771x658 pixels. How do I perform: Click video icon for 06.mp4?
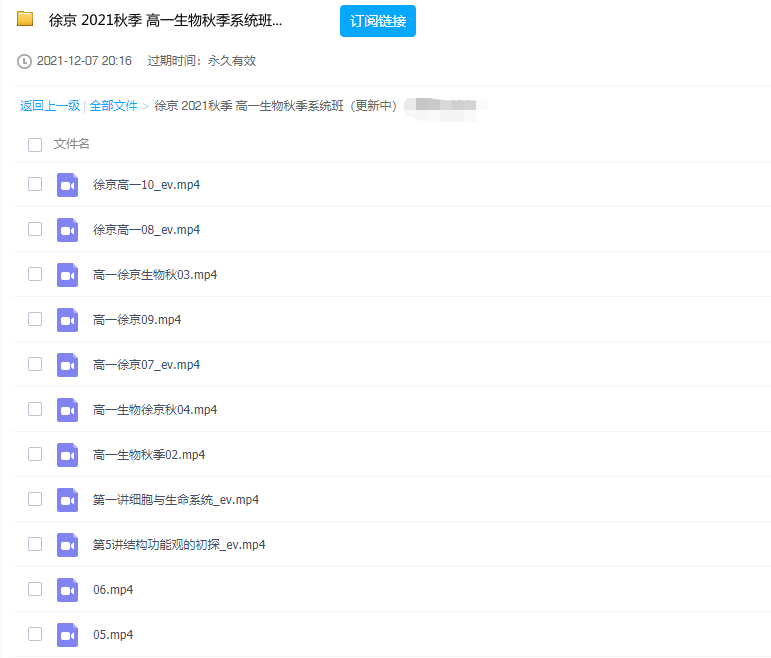pos(67,590)
